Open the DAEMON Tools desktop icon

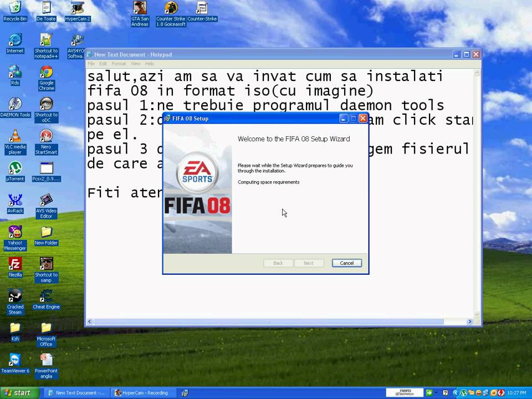pos(15,107)
